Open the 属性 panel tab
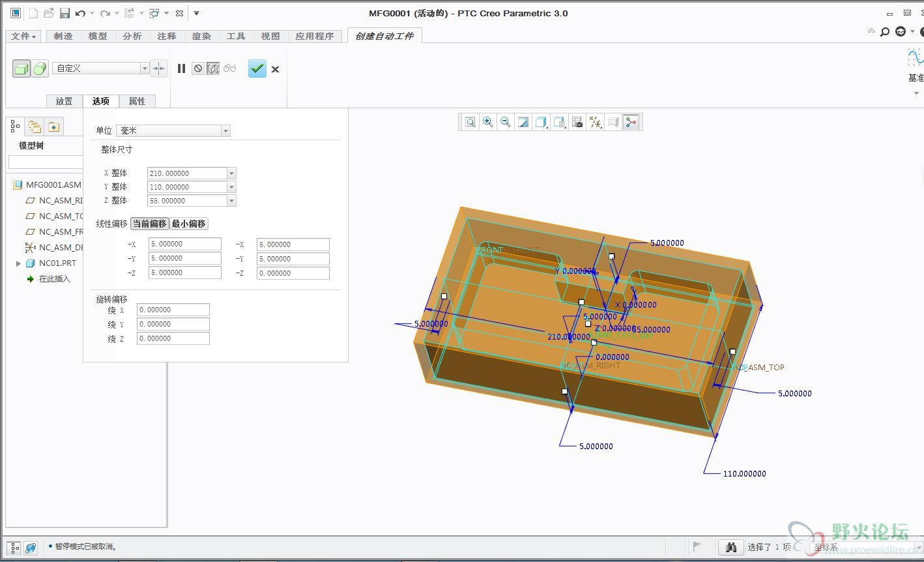924x562 pixels. pos(137,101)
